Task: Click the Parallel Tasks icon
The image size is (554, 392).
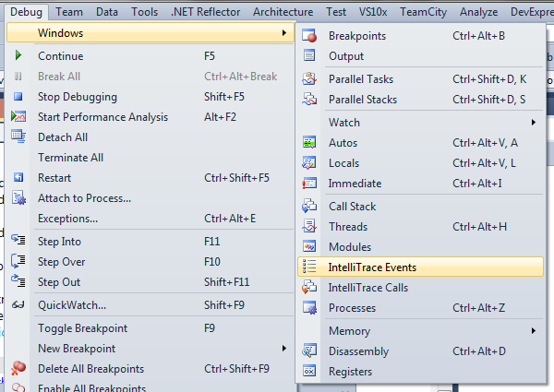Action: coord(310,79)
